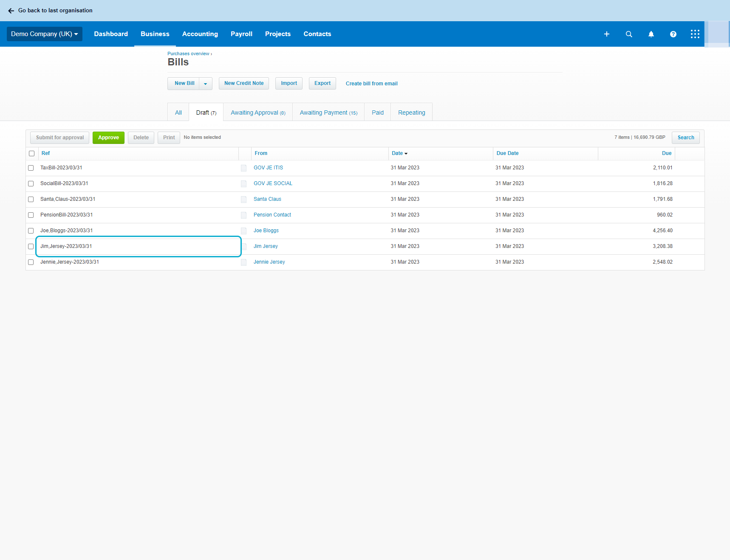Open the app launcher grid icon
Screen dimensions: 730x560
point(695,34)
